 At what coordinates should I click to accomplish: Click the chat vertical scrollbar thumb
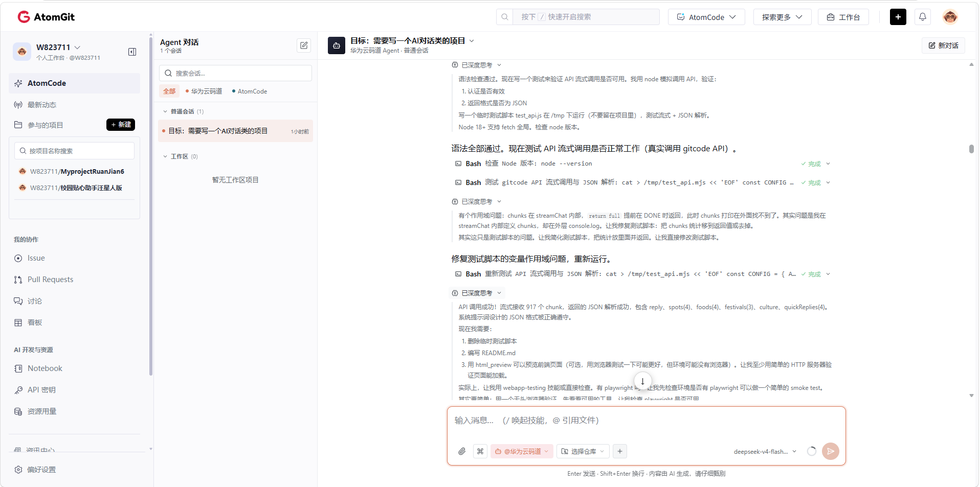971,149
